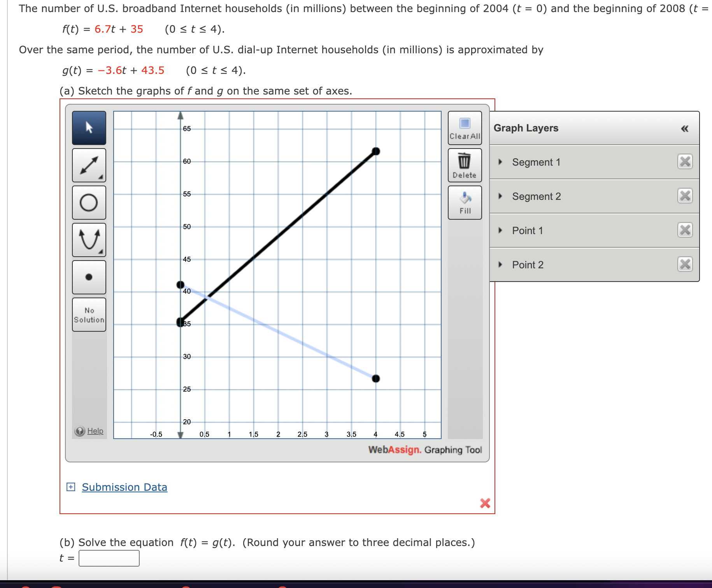Select the Point 1 layer label
The height and width of the screenshot is (588, 712).
[528, 231]
